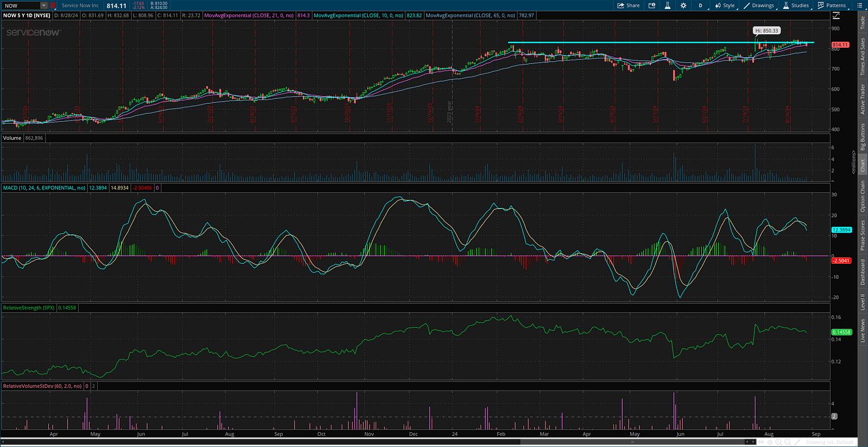Viewport: 868px width, 447px height.
Task: Click the RelativeStrength (SPX) study label
Action: tap(29, 307)
